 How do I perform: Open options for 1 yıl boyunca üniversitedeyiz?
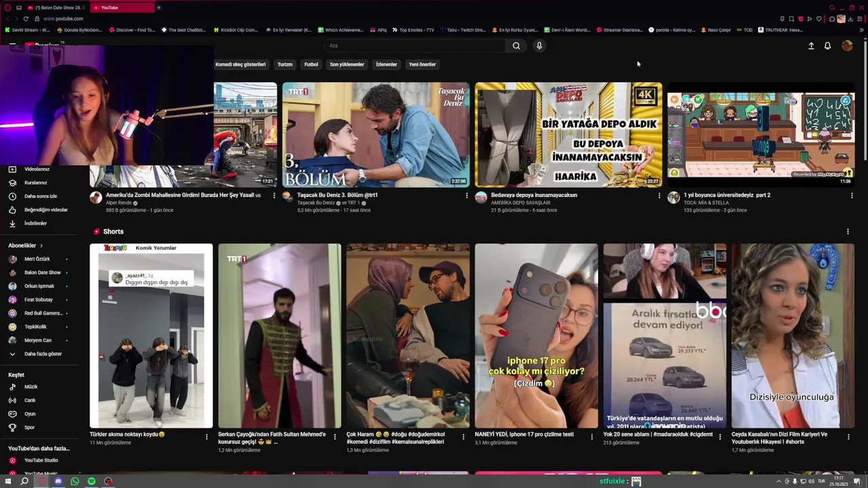[x=852, y=195]
